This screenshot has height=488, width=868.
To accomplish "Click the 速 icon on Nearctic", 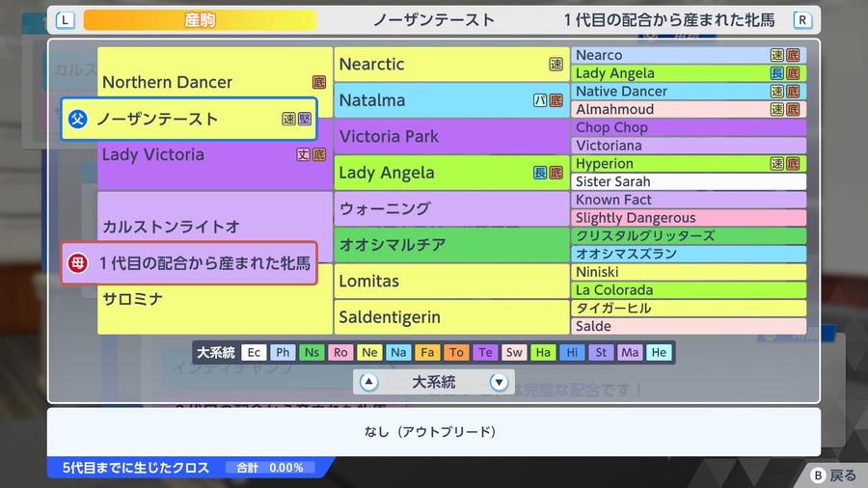I will click(x=556, y=65).
